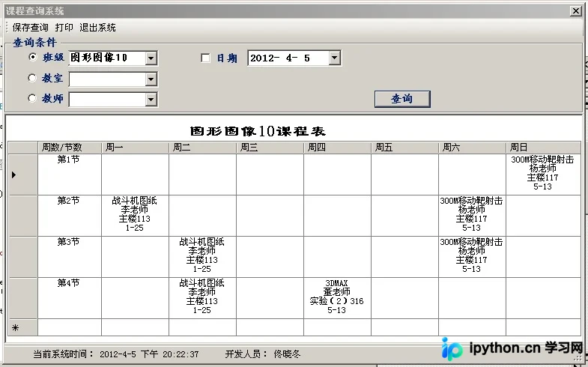The image size is (588, 367).
Task: Select the 第2节 row label cell
Action: tap(70, 216)
